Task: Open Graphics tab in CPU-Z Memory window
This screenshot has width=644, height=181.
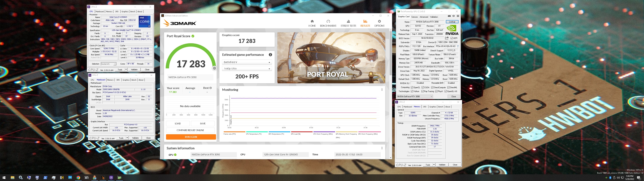Action: (433, 107)
